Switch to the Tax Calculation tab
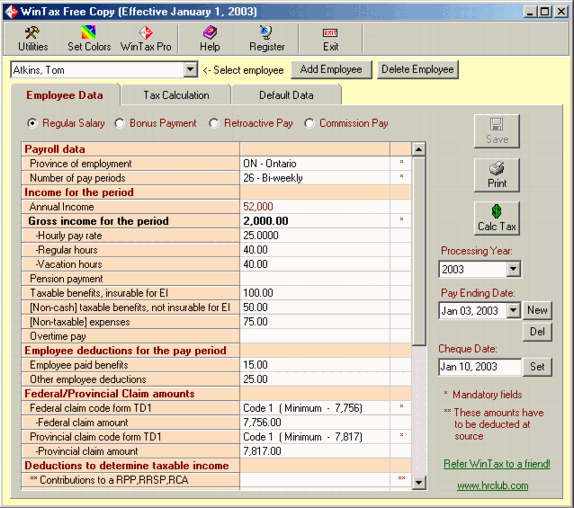 tap(176, 95)
